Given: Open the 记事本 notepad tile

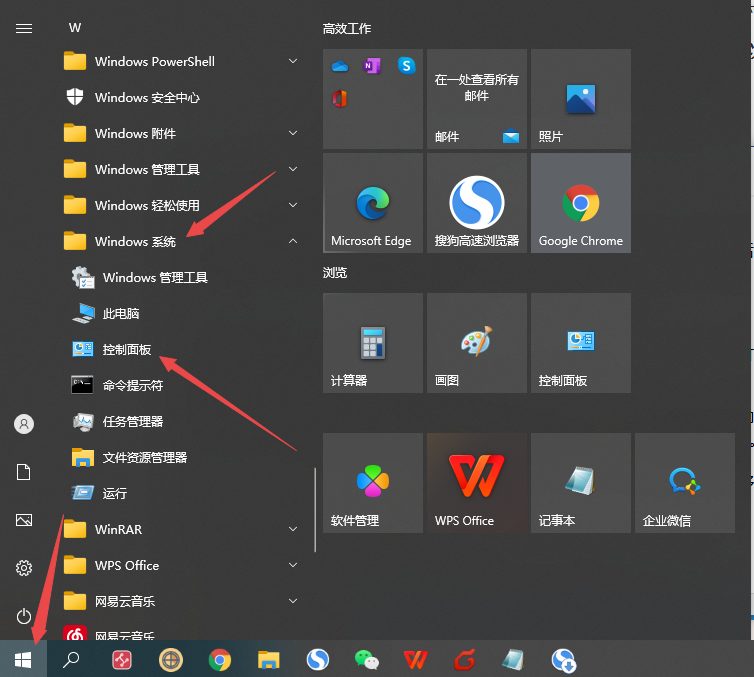Looking at the screenshot, I should (x=580, y=483).
